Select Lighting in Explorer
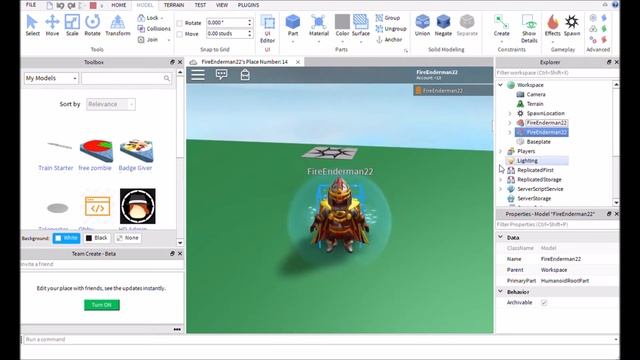This screenshot has height=360, width=640. pos(527,160)
